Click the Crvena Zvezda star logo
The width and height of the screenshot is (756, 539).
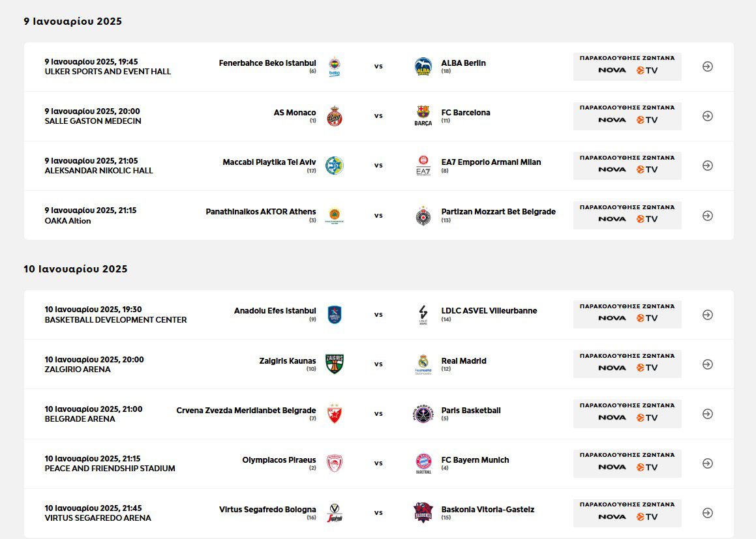pyautogui.click(x=335, y=414)
